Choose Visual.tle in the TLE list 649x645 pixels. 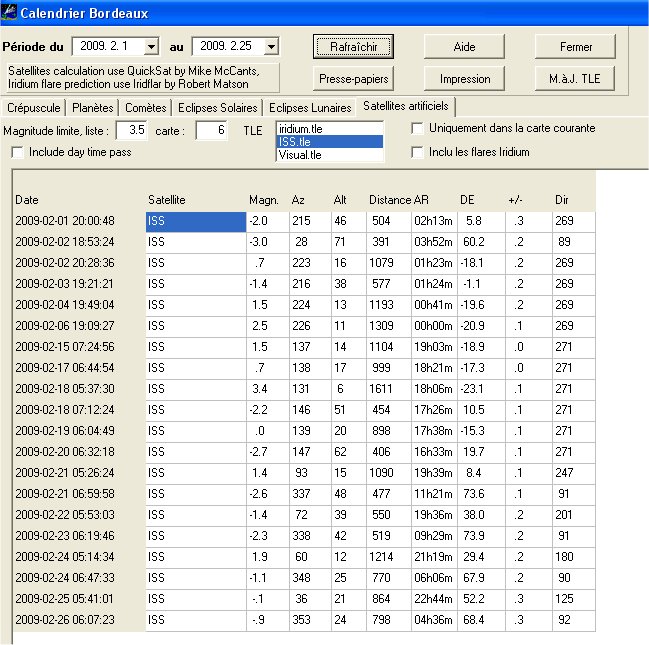pos(330,155)
